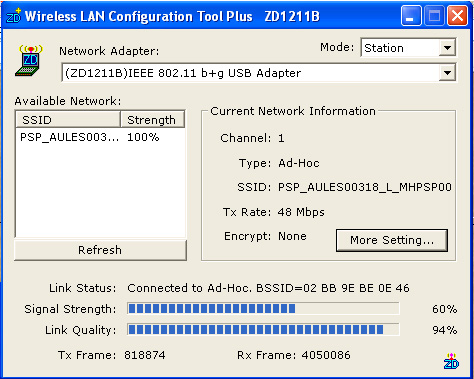The height and width of the screenshot is (379, 474).
Task: Click the ZD title bar application icon
Action: [x=14, y=16]
